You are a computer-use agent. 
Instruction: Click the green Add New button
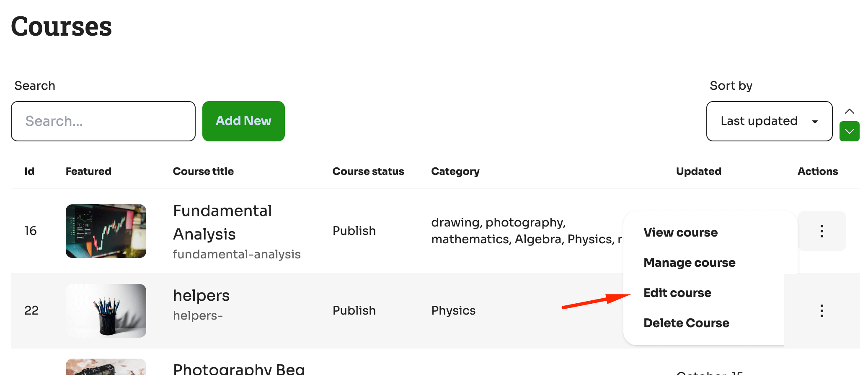(x=243, y=121)
